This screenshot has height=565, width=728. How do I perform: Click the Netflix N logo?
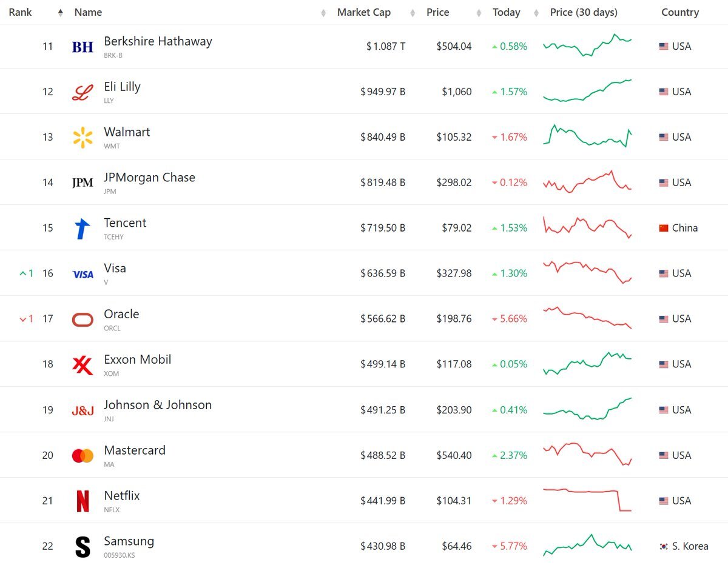83,501
